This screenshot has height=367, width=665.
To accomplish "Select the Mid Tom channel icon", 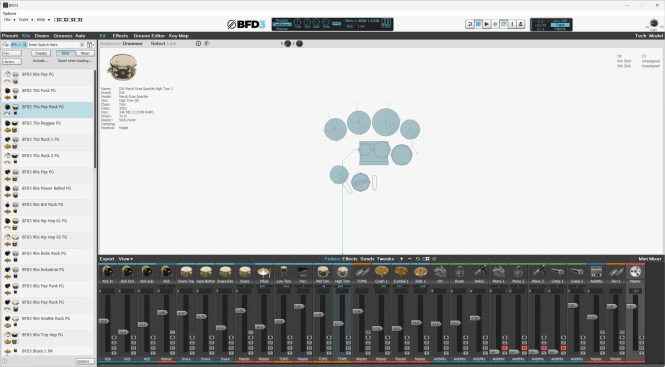I will (323, 272).
